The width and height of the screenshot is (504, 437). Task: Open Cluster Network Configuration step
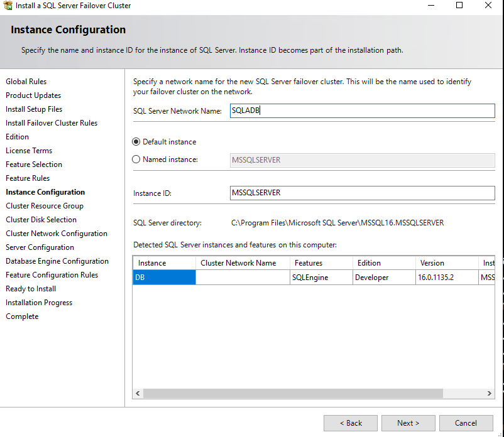coord(57,234)
